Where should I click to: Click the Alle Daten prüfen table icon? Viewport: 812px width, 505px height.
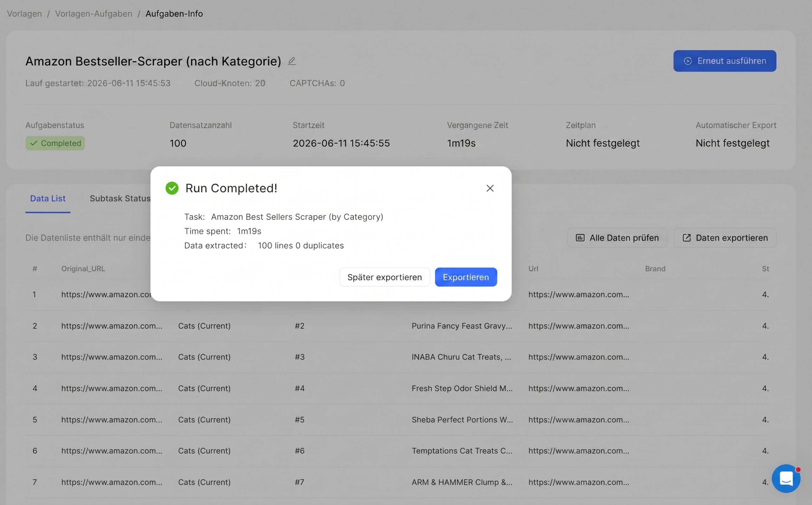[x=580, y=238]
